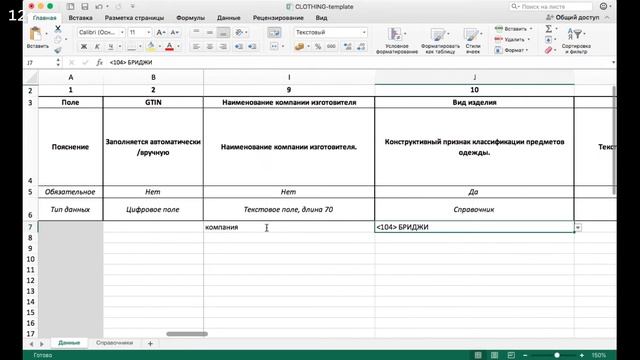
Task: Toggle italic (К) formatting
Action: (97, 47)
